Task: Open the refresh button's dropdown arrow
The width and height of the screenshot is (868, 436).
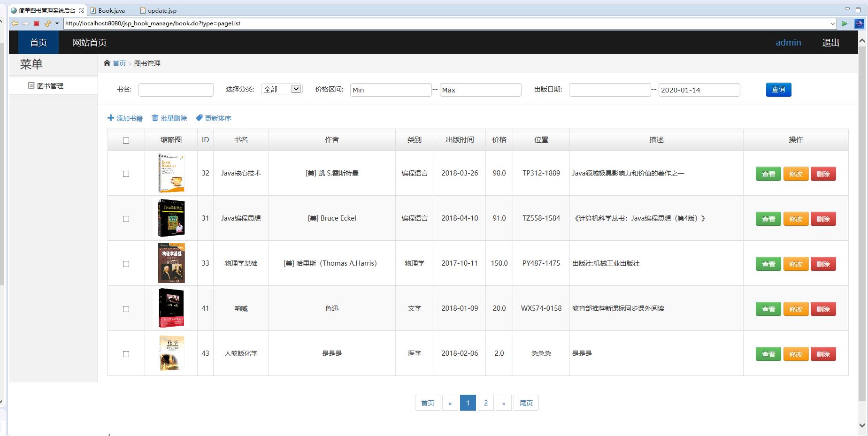Action: click(x=57, y=23)
